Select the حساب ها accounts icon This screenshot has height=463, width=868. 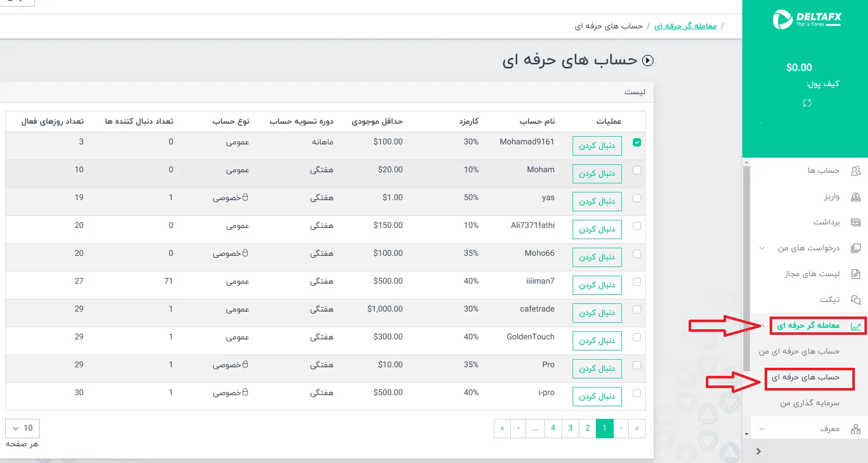click(856, 171)
